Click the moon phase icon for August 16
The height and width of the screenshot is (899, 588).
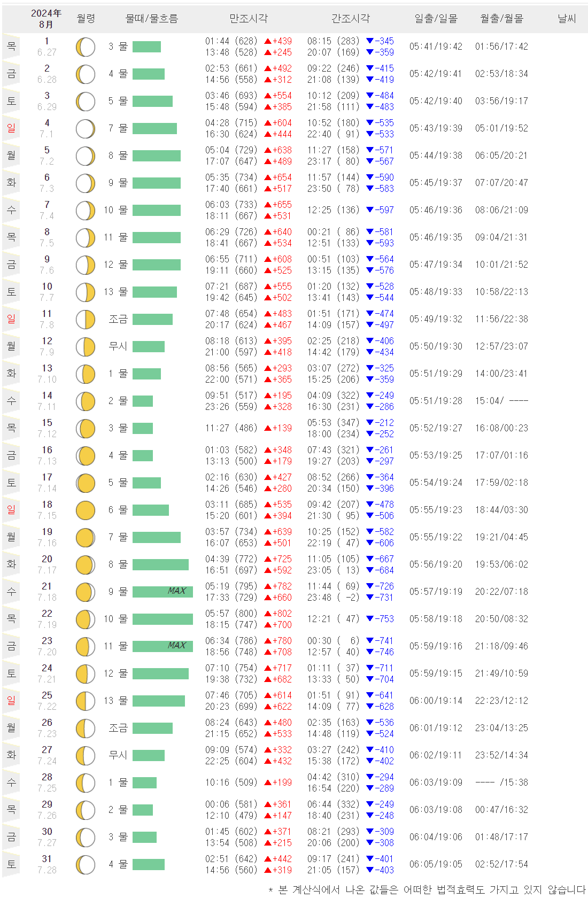click(86, 456)
